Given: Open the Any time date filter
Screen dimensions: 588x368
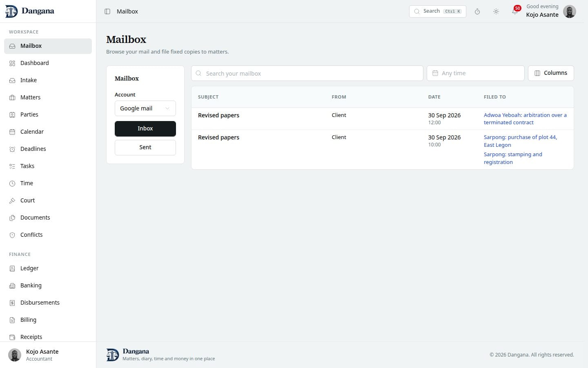Looking at the screenshot, I should point(476,73).
